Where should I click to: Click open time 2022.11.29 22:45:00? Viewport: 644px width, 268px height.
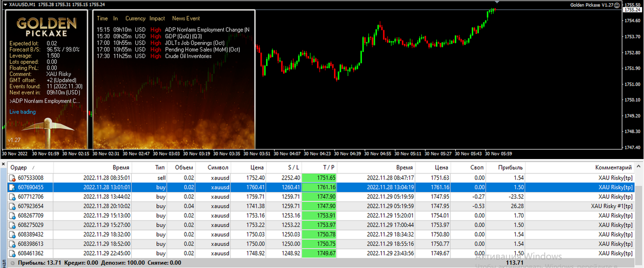pyautogui.click(x=107, y=253)
